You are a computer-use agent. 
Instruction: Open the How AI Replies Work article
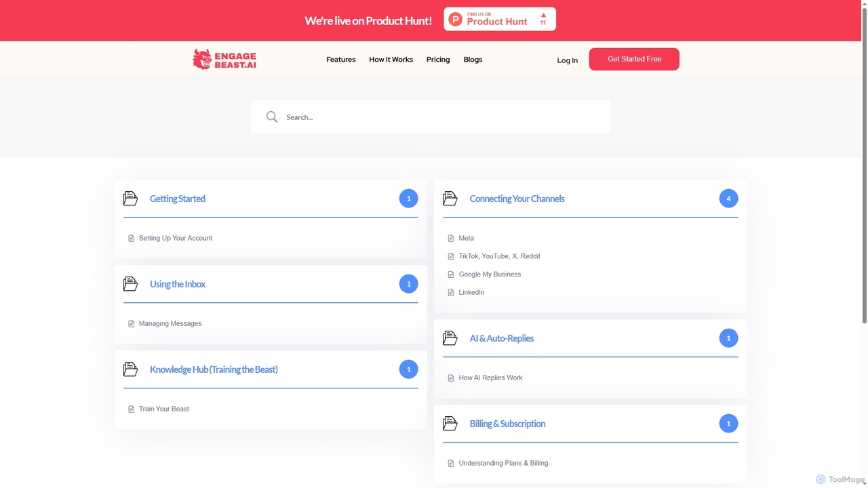pyautogui.click(x=491, y=378)
